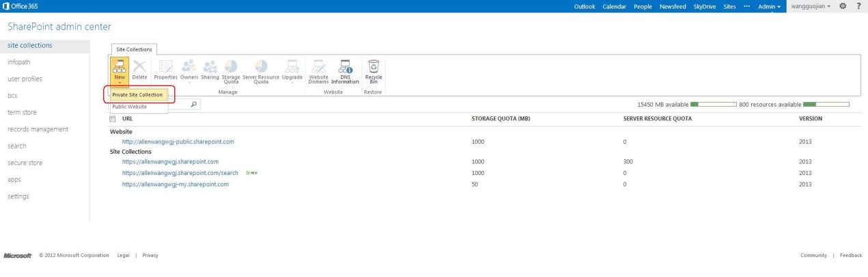868x277 pixels.
Task: Click the VERSION column header
Action: tap(811, 119)
